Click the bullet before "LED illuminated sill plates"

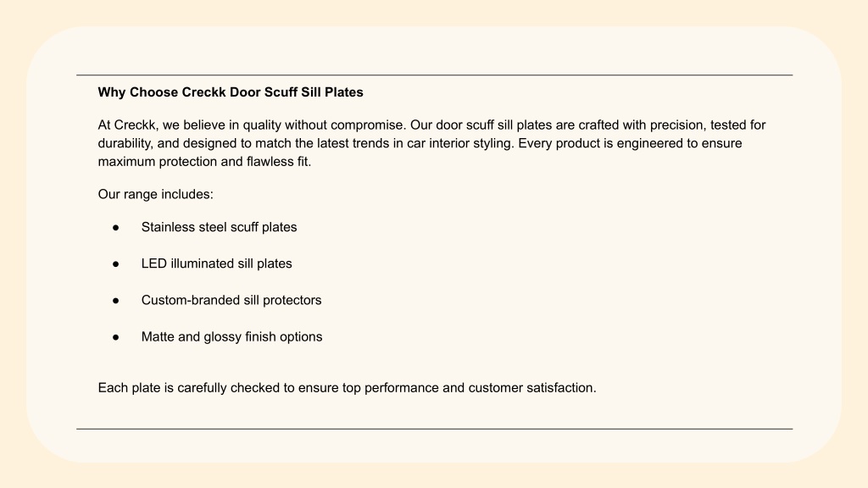115,264
